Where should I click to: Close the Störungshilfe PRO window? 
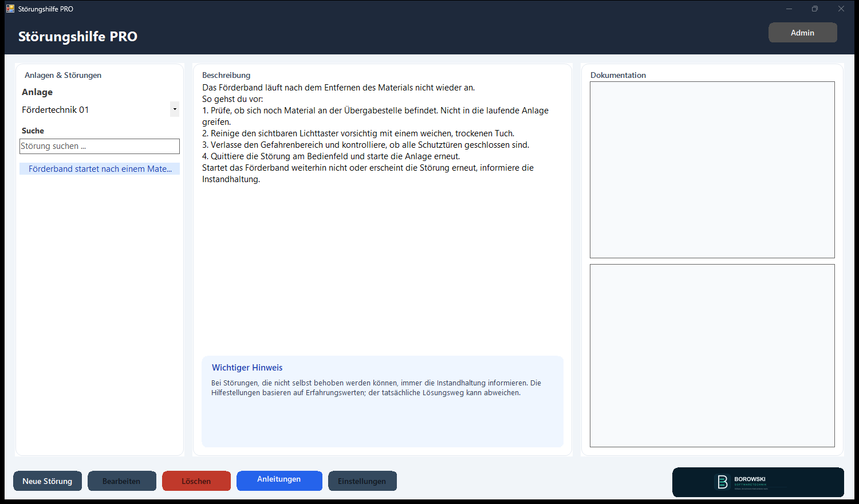tap(841, 9)
